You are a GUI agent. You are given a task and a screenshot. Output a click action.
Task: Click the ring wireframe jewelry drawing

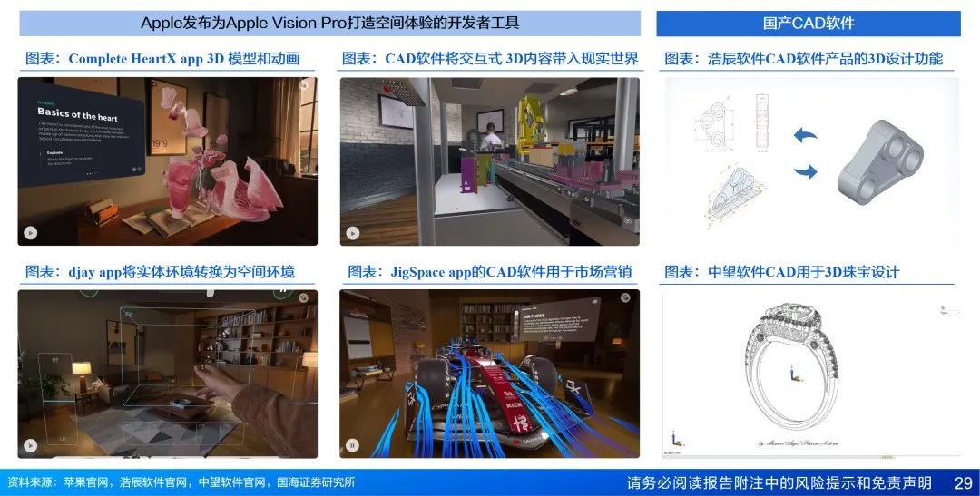point(792,367)
